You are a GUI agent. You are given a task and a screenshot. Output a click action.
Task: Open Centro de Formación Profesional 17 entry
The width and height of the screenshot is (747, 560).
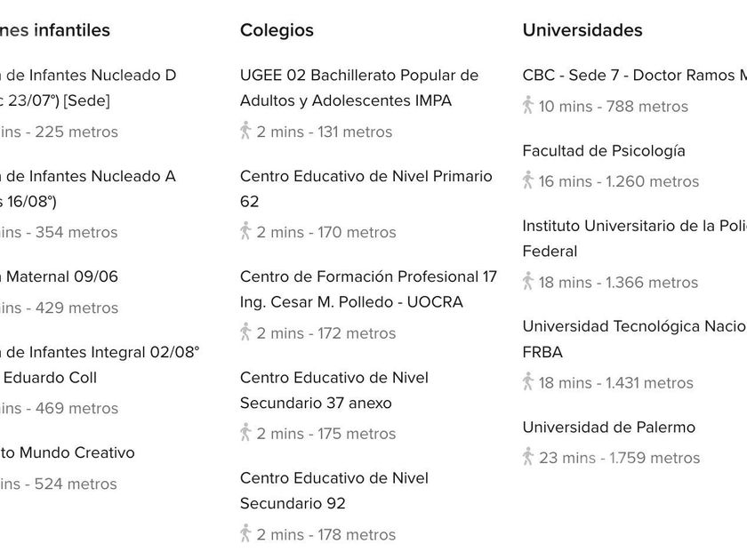coord(368,289)
